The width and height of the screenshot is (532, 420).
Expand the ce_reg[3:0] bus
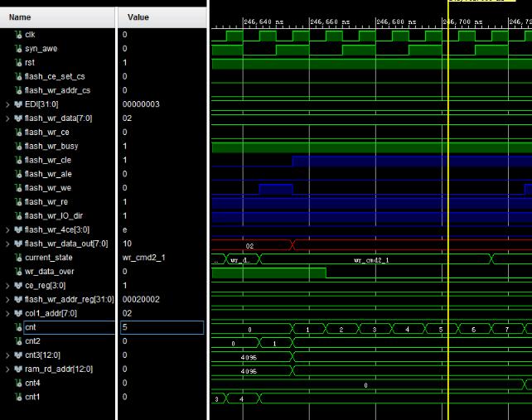point(7,285)
